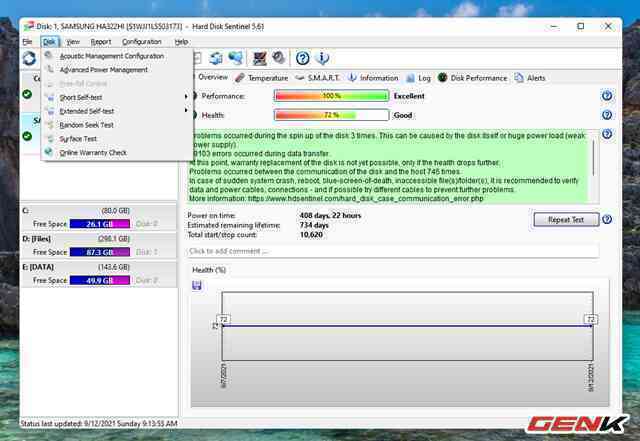This screenshot has width=640, height=441.
Task: Click the blue question mark toolbar icon
Action: [x=302, y=58]
